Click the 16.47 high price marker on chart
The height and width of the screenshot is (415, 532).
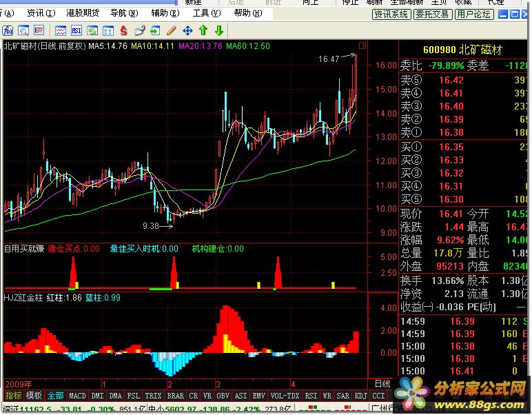tap(329, 59)
